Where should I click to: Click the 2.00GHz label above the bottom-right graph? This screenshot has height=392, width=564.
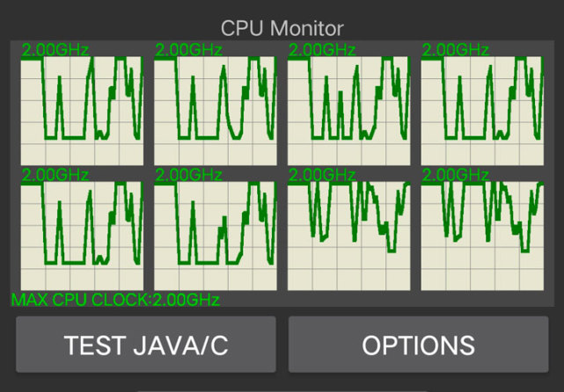pos(456,174)
